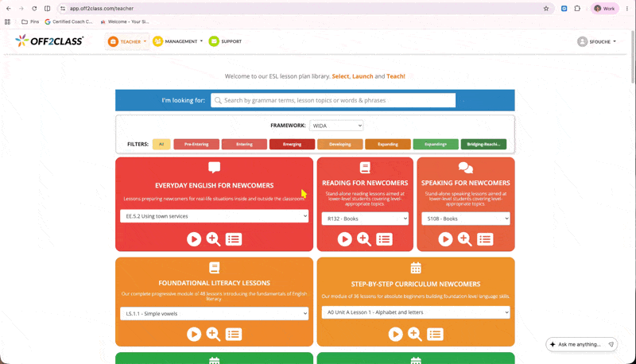Preview the Everyday English lesson with magnifier
Screen dimensions: 636x364
pos(213,239)
